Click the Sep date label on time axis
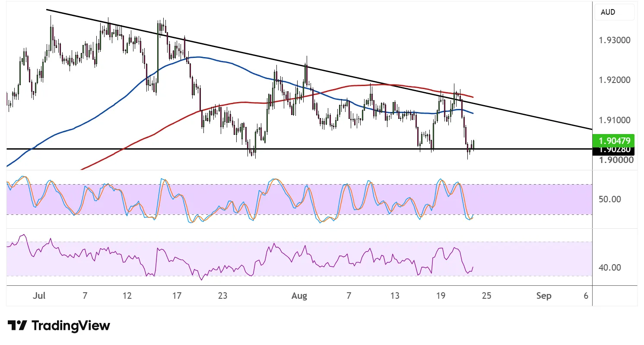The image size is (644, 345). click(x=544, y=296)
